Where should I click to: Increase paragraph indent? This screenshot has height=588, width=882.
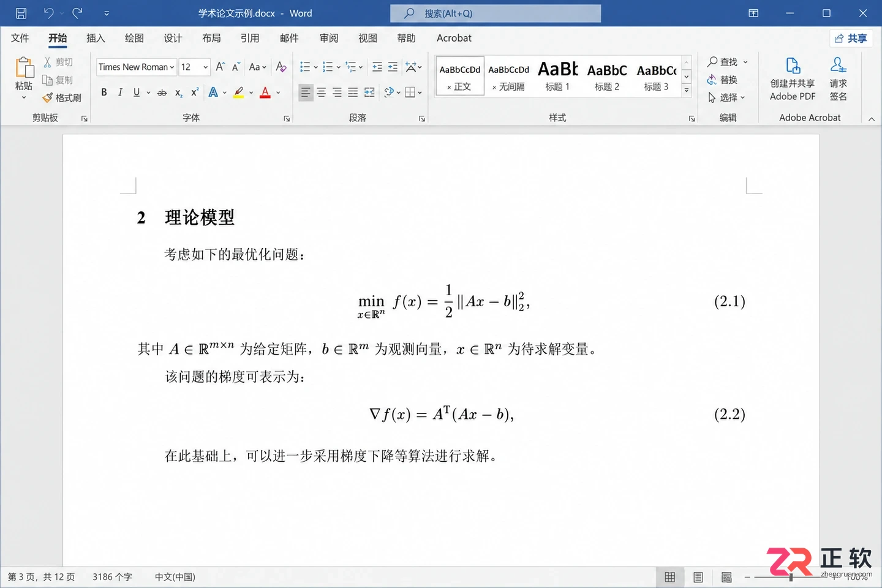tap(393, 67)
